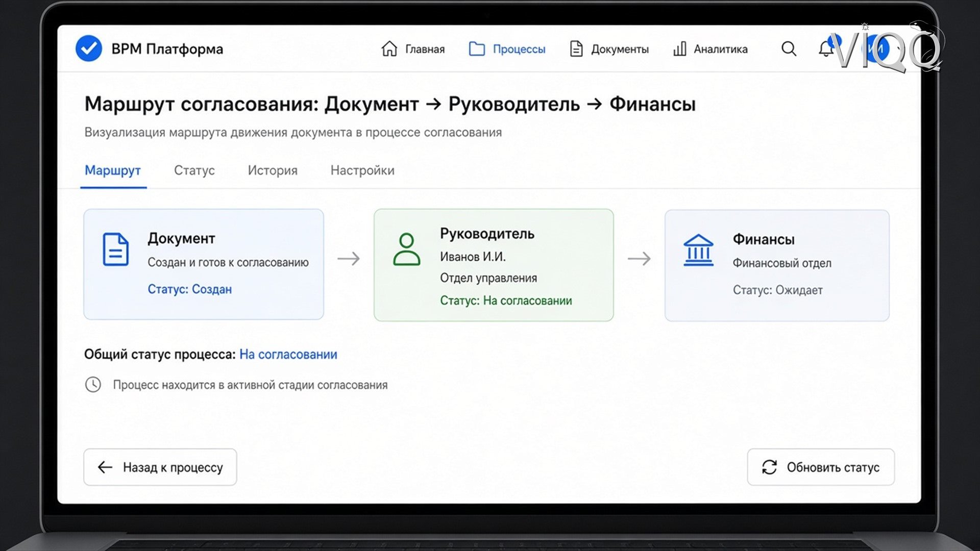Click the bank icon in Финансы card

(698, 250)
